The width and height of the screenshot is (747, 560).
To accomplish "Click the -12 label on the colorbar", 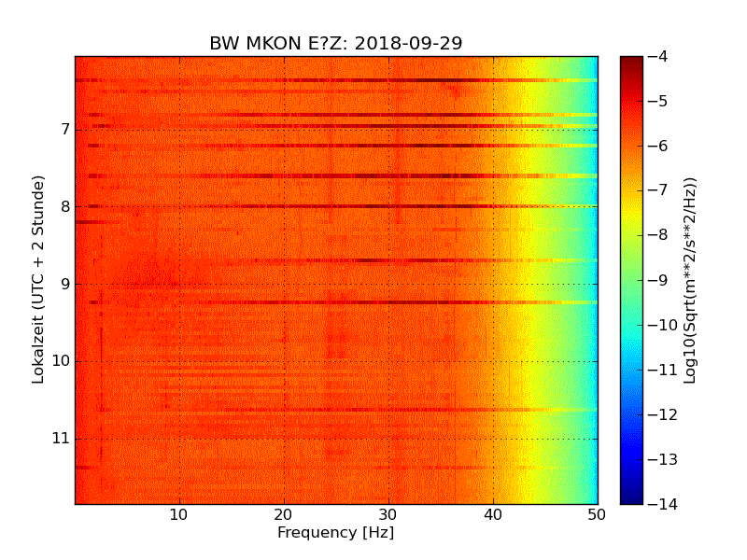I will click(663, 414).
